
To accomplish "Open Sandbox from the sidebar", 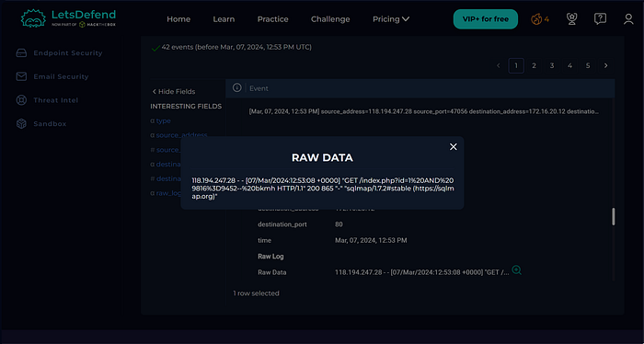I will (x=50, y=124).
